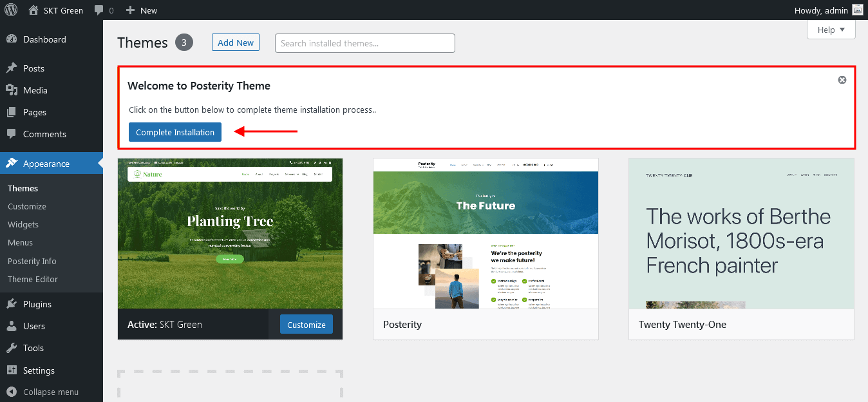Click the Tools wrench icon

click(x=12, y=348)
